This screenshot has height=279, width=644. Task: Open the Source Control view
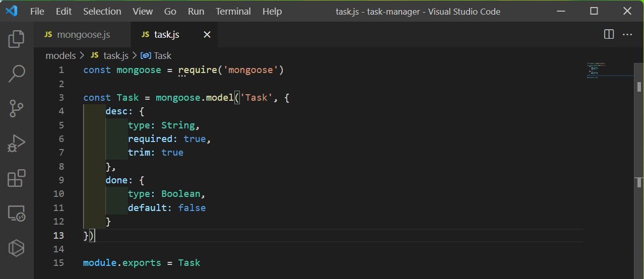(x=17, y=108)
